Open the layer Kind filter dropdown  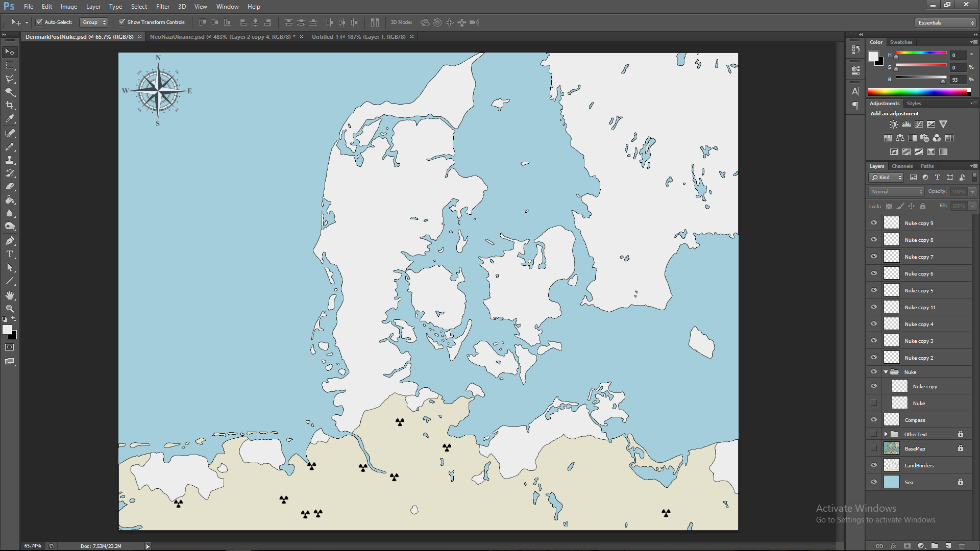(886, 178)
